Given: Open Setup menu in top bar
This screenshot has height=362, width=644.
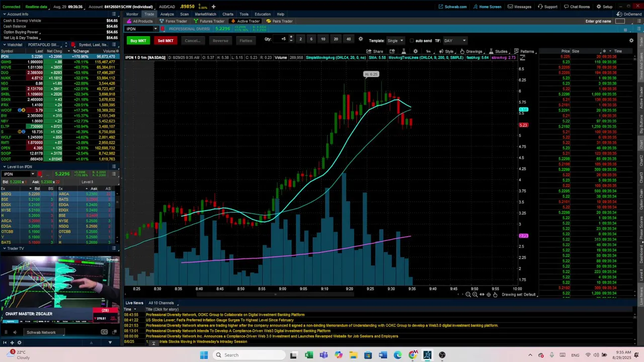Looking at the screenshot, I should tap(604, 7).
